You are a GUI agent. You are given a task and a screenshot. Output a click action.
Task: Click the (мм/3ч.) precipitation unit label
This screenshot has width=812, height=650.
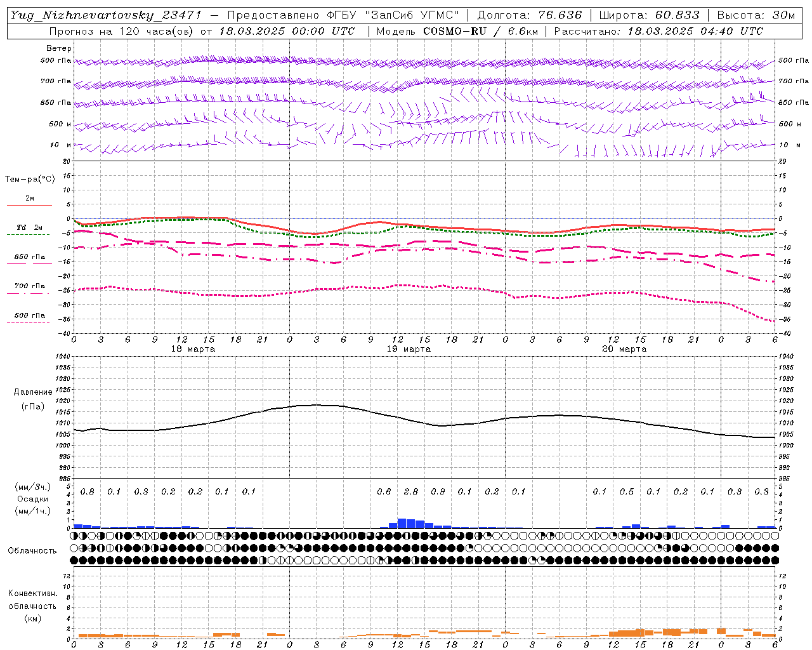coord(33,487)
